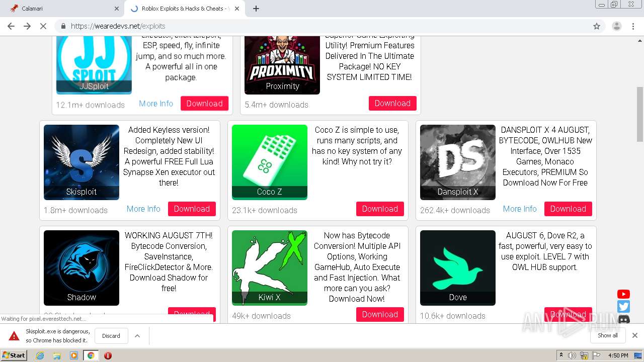This screenshot has height=362, width=644.
Task: Discard the blocked Skisploit.exe download
Action: [x=111, y=336]
